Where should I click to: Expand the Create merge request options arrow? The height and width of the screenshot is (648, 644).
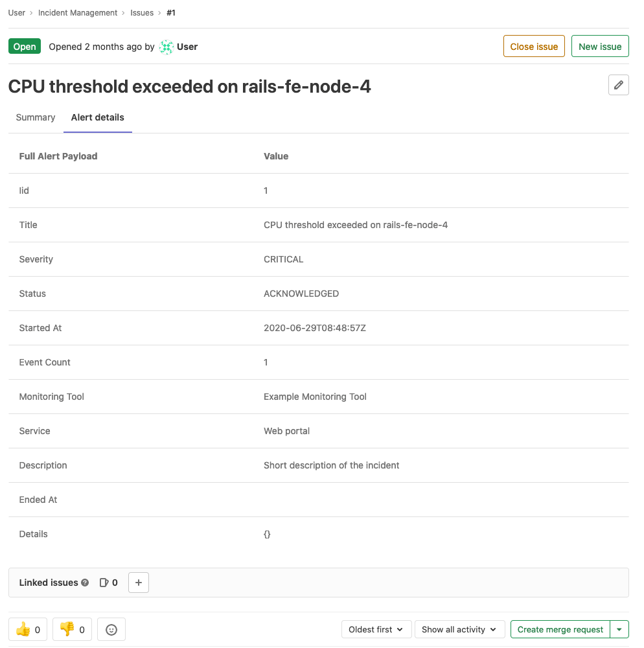click(x=620, y=629)
